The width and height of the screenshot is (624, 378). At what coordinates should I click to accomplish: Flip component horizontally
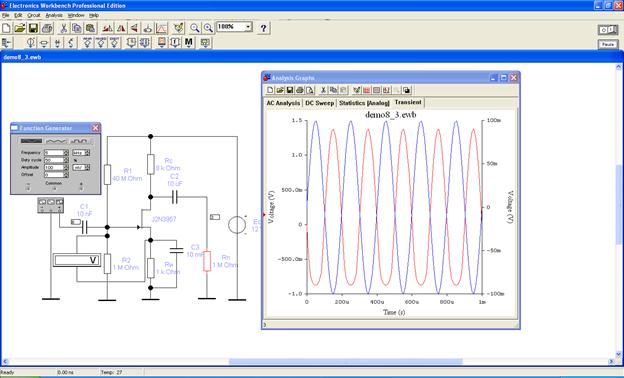click(x=121, y=28)
